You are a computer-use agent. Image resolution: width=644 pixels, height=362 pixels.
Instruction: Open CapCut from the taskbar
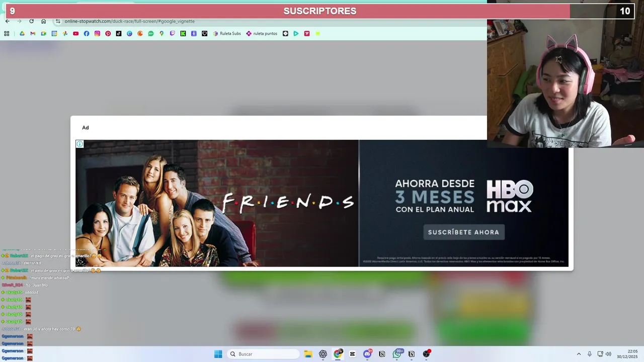pyautogui.click(x=352, y=354)
